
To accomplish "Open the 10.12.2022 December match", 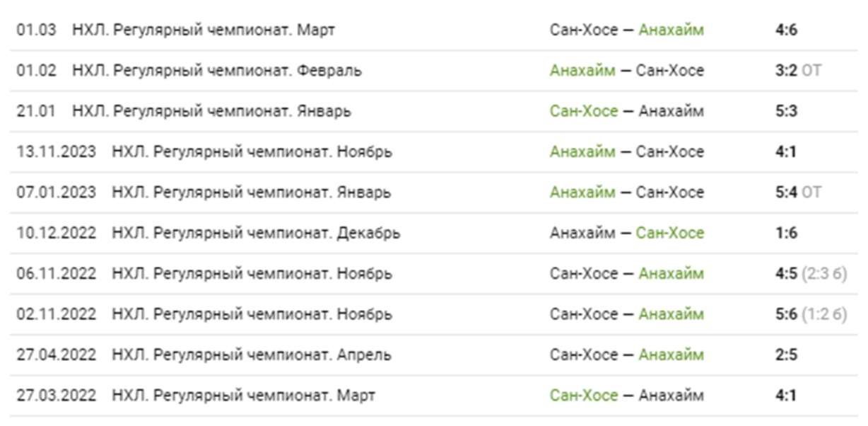I will (x=256, y=233).
